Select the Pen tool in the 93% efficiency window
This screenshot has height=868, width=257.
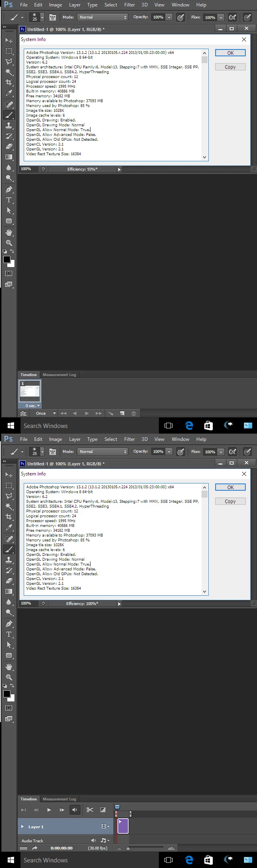[x=8, y=189]
